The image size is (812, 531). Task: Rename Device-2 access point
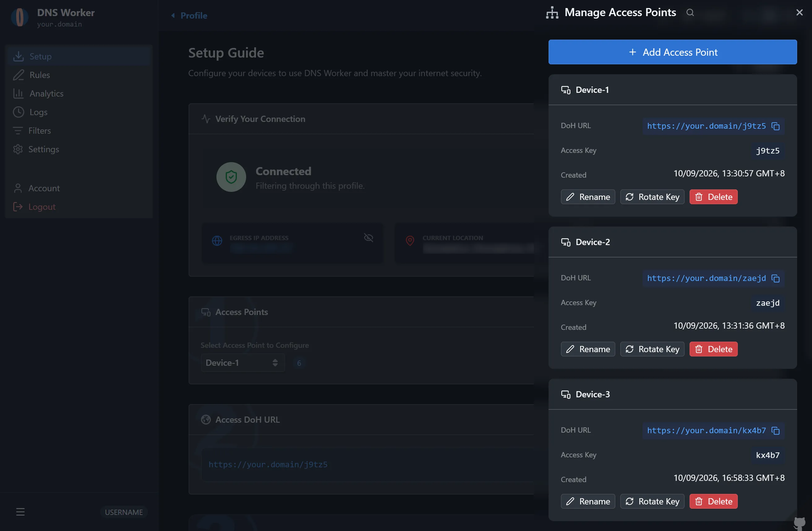pos(588,349)
